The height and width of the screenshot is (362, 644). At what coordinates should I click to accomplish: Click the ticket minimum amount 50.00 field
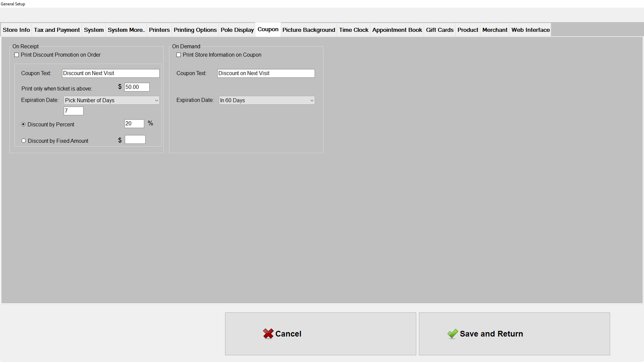pos(137,87)
